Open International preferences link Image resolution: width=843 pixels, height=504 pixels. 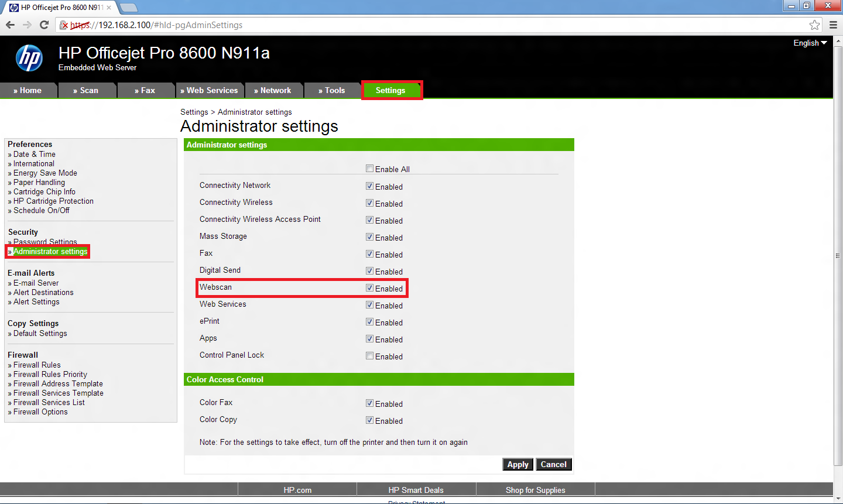click(34, 164)
